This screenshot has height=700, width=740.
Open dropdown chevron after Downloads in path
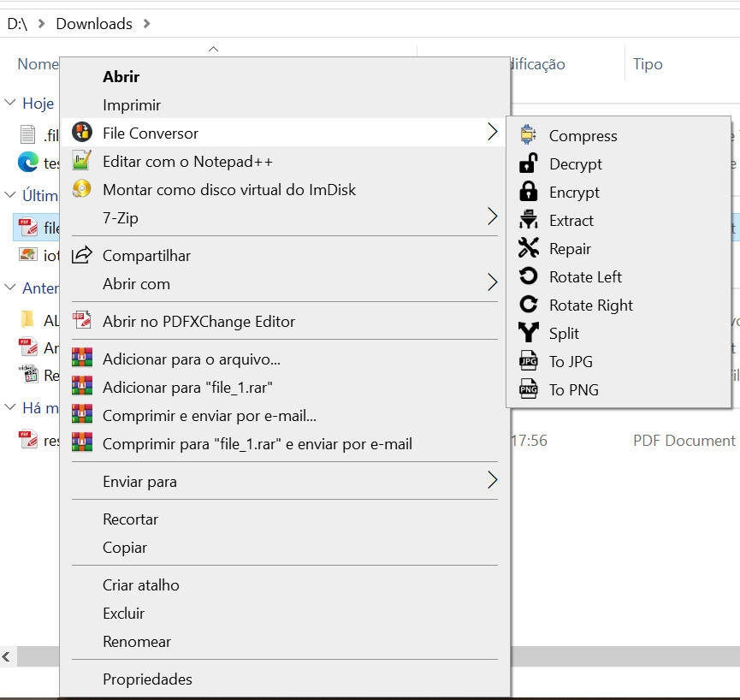click(x=146, y=23)
